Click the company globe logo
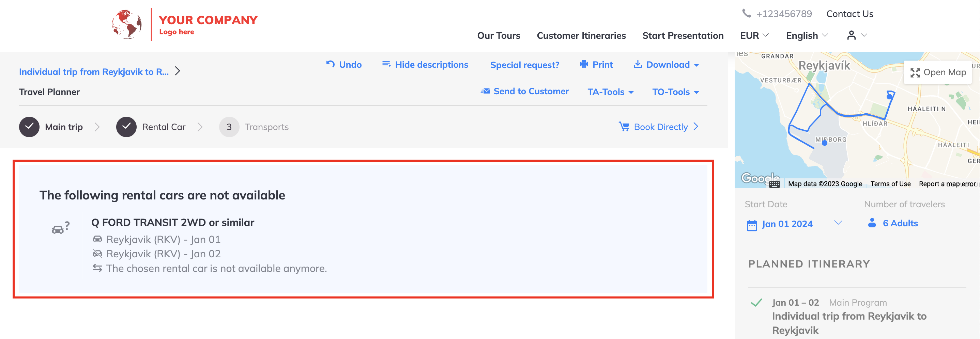 pos(127,24)
